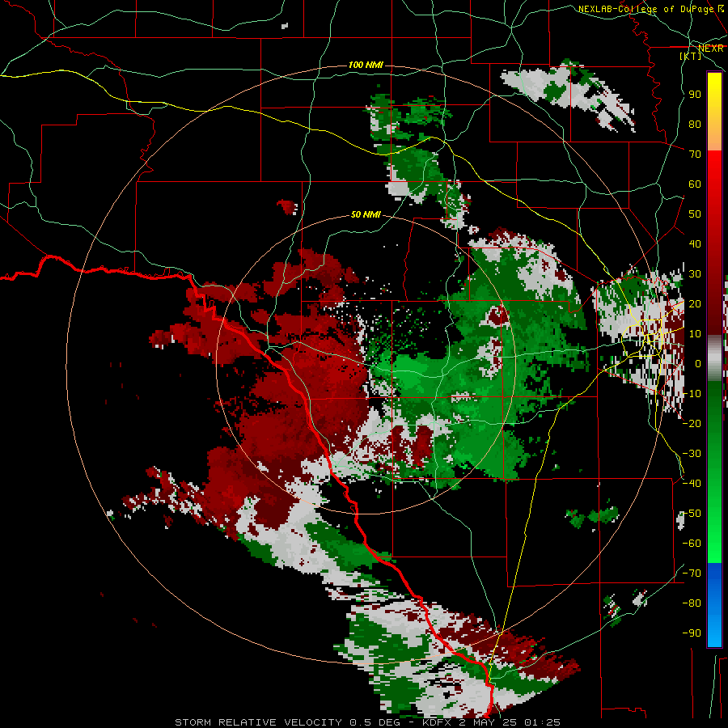Click the 30 tick label on velocity scale

(x=695, y=274)
